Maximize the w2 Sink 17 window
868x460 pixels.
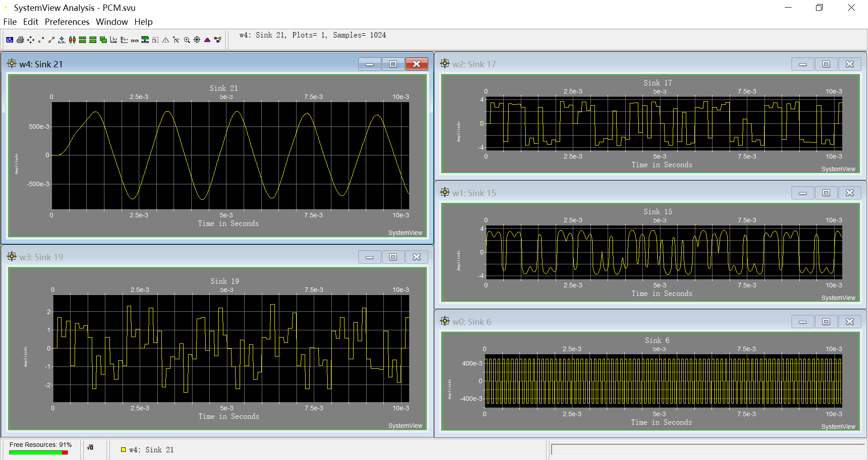[x=826, y=64]
